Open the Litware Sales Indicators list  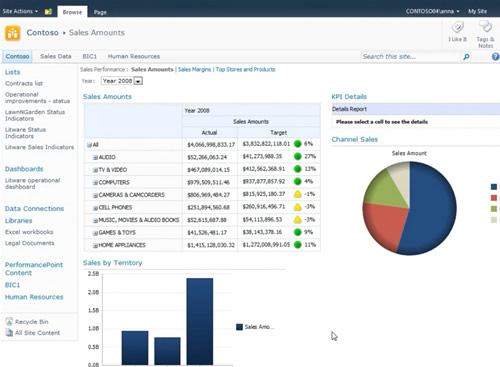39,147
